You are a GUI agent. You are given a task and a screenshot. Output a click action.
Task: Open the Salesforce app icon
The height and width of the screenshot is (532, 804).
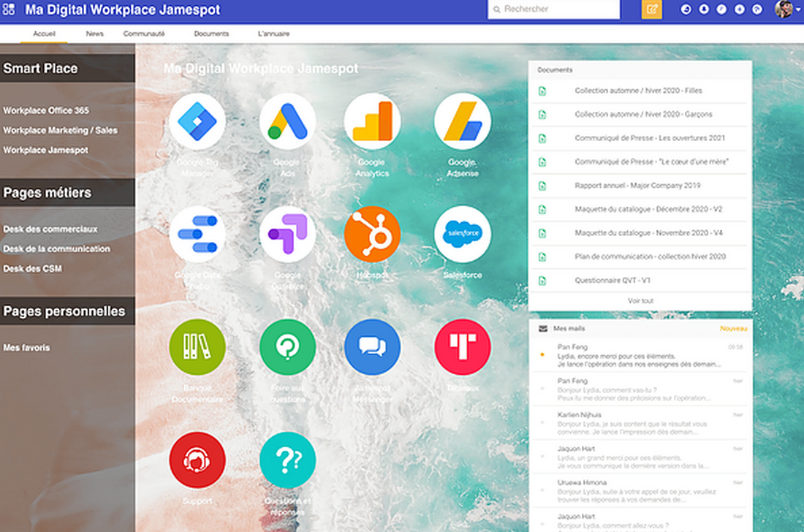pyautogui.click(x=463, y=235)
